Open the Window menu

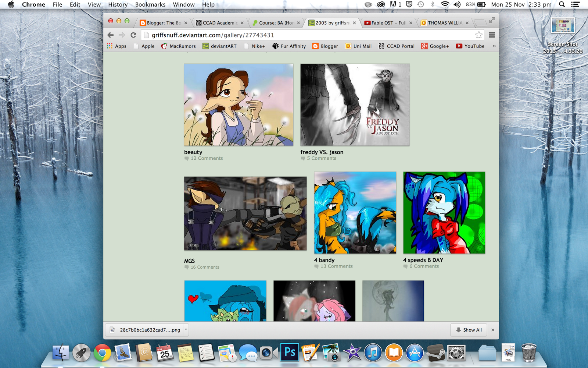[x=184, y=4]
